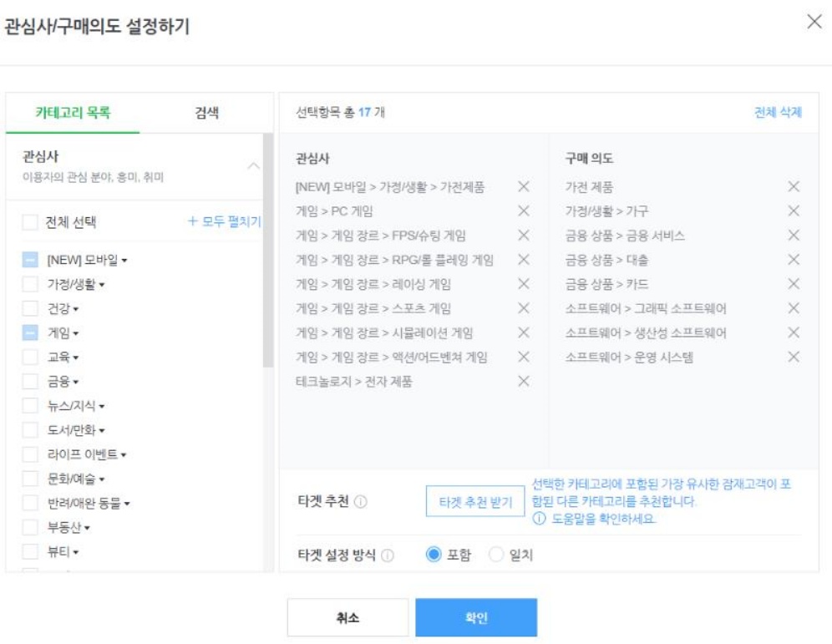The image size is (832, 644).
Task: Check the 도서/만화 checkbox
Action: pos(30,430)
